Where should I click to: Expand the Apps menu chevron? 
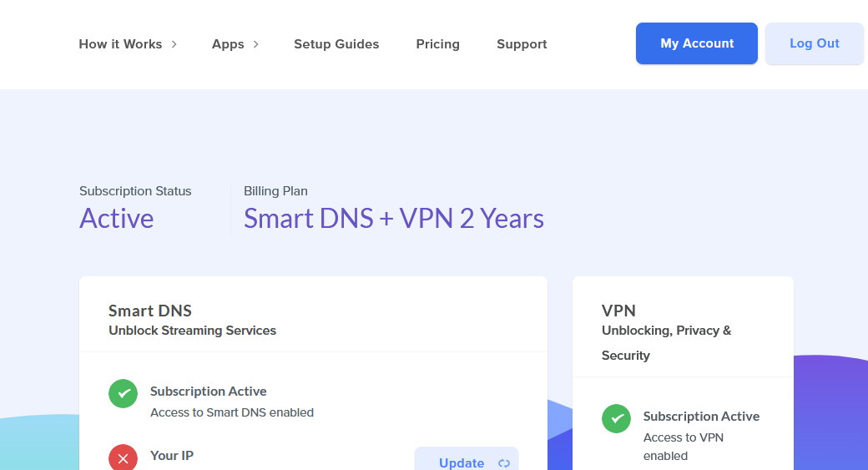click(255, 44)
